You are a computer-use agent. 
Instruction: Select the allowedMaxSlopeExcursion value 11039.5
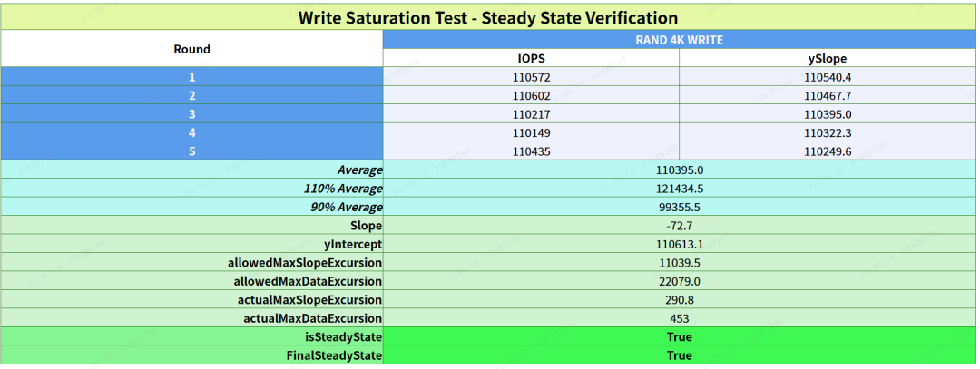(x=679, y=263)
